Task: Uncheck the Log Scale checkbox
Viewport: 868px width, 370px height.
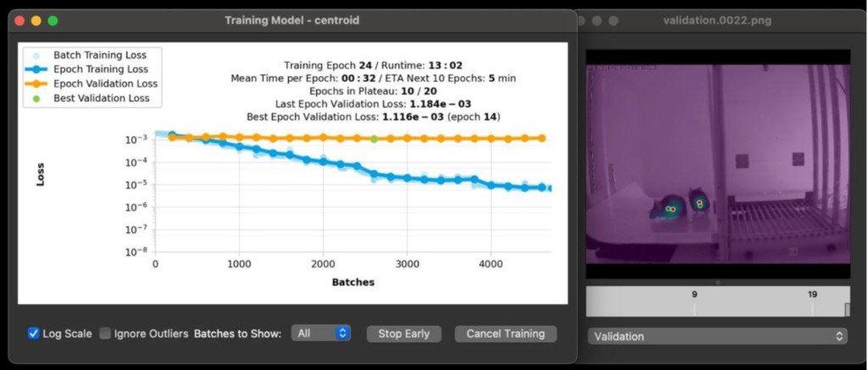Action: coord(34,334)
